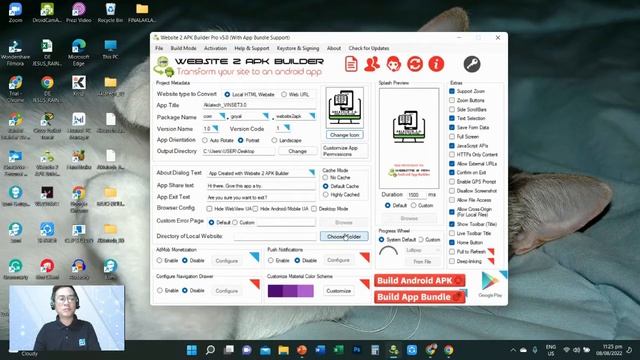
Task: Click Customize App Permissions
Action: pos(344,151)
